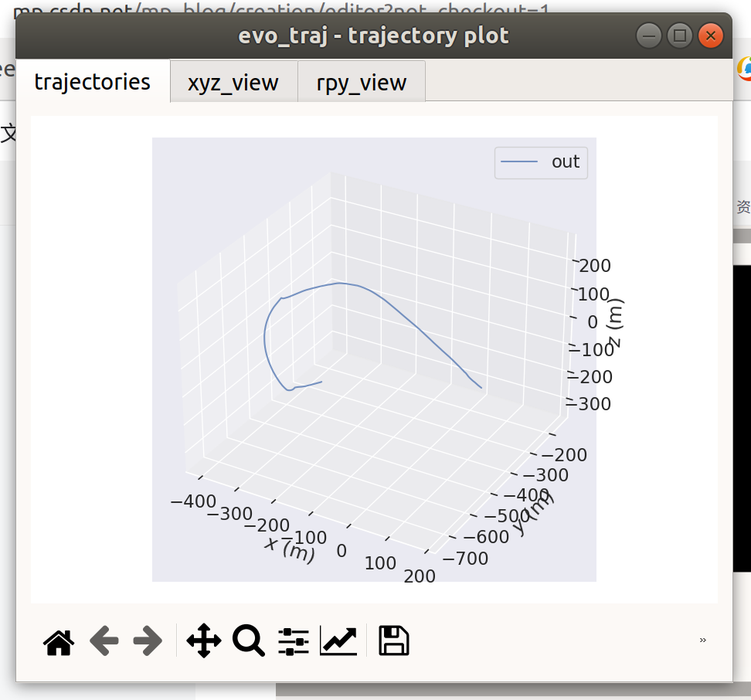
Task: Go back to previous plot view
Action: coord(104,641)
